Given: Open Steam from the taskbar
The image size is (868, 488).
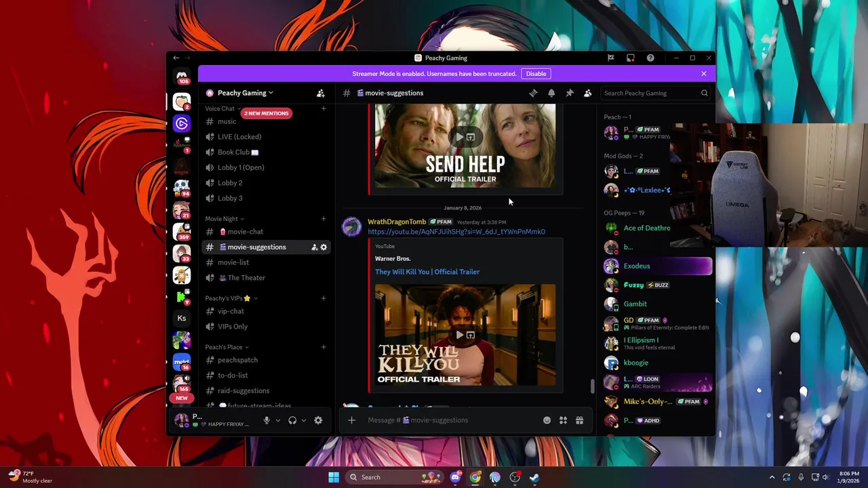Looking at the screenshot, I should click(x=534, y=477).
